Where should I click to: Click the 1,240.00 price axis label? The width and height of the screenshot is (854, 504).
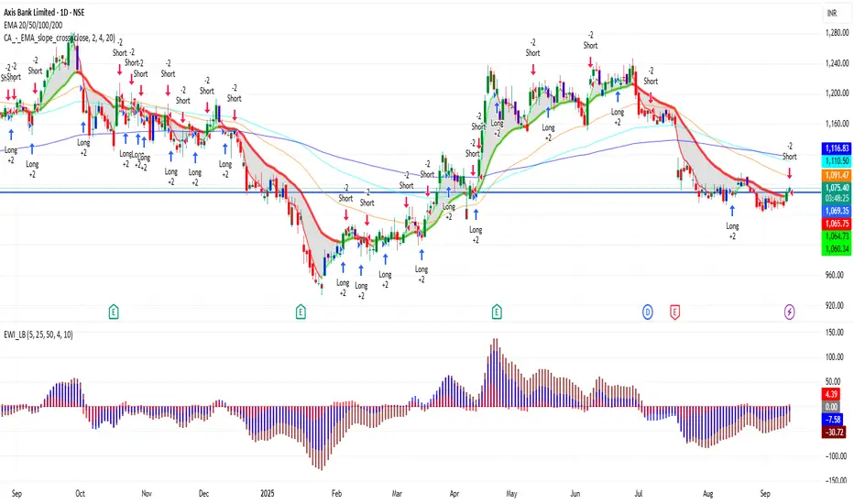point(838,63)
